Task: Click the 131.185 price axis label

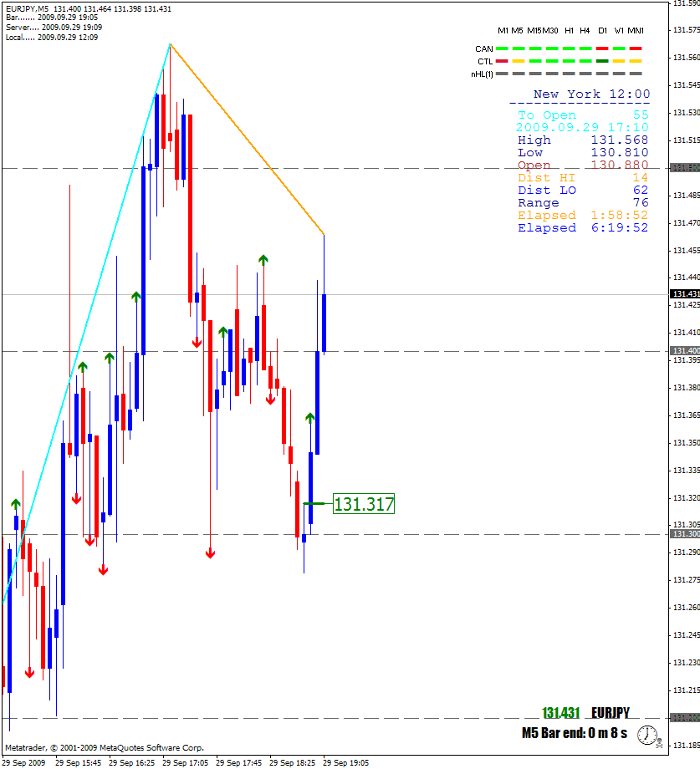Action: point(687,746)
